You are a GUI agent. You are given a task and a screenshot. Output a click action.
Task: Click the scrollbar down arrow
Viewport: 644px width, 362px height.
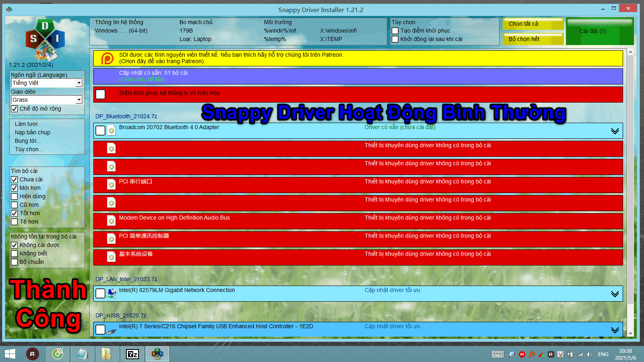pos(630,333)
